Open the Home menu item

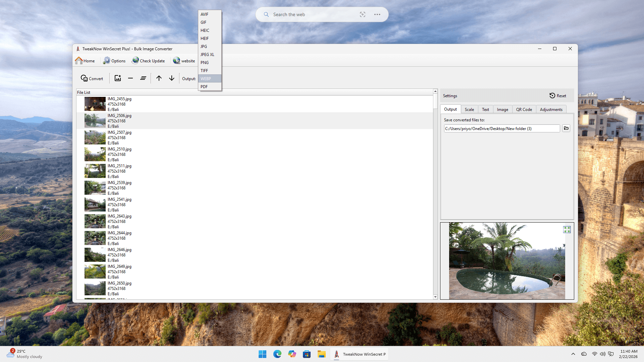85,61
